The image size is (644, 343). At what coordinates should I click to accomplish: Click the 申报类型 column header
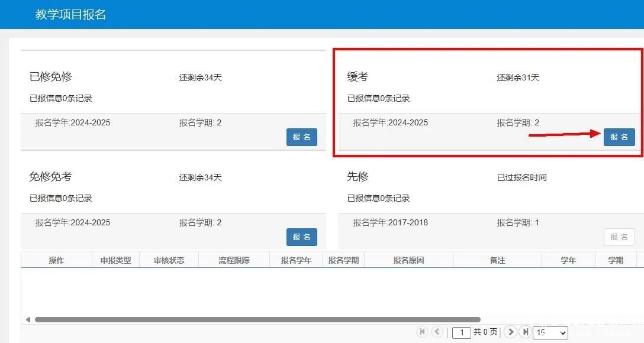click(x=115, y=260)
